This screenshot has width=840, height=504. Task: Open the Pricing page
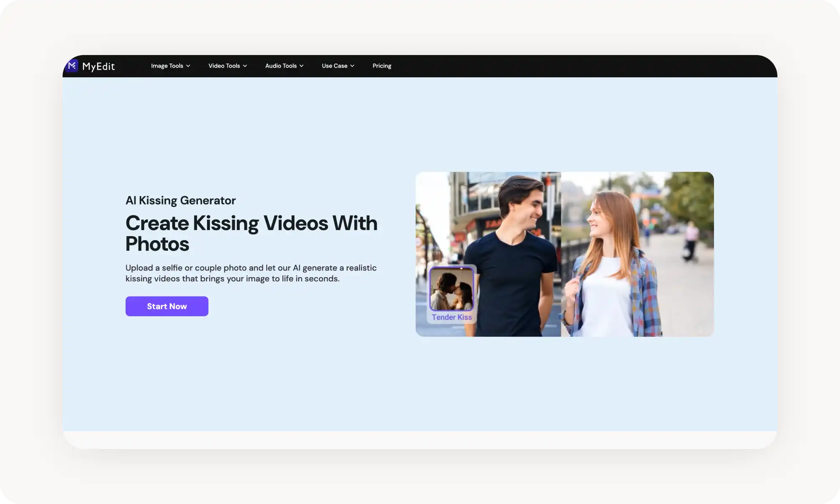coord(382,66)
